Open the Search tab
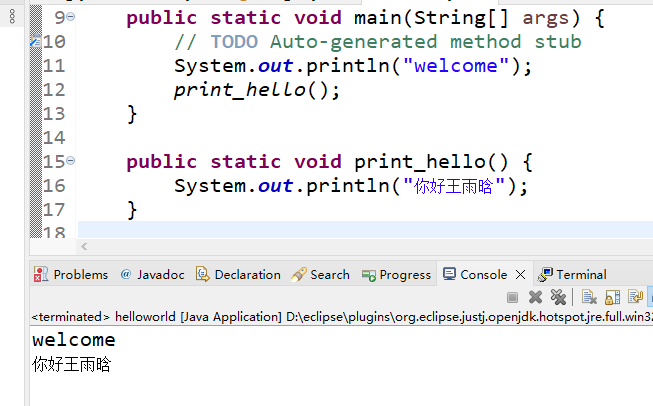This screenshot has height=406, width=653. [x=330, y=275]
